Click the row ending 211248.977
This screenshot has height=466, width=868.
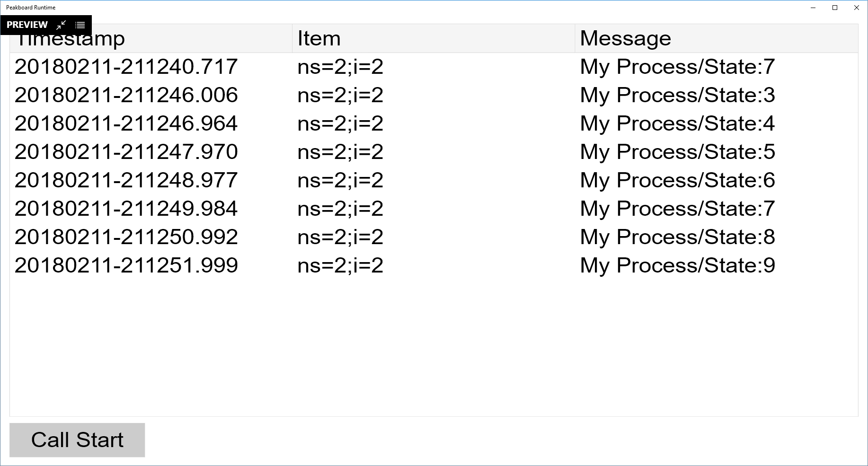[126, 180]
